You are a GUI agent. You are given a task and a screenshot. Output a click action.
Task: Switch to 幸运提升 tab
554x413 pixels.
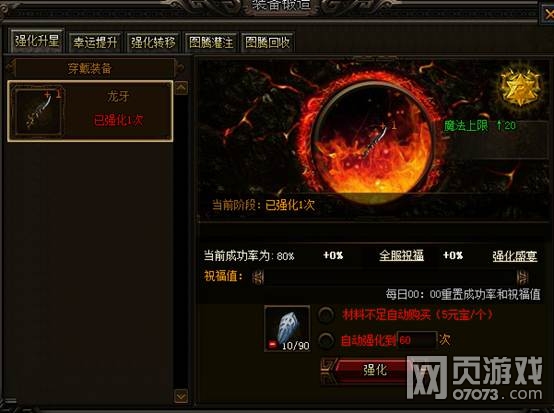pyautogui.click(x=95, y=42)
